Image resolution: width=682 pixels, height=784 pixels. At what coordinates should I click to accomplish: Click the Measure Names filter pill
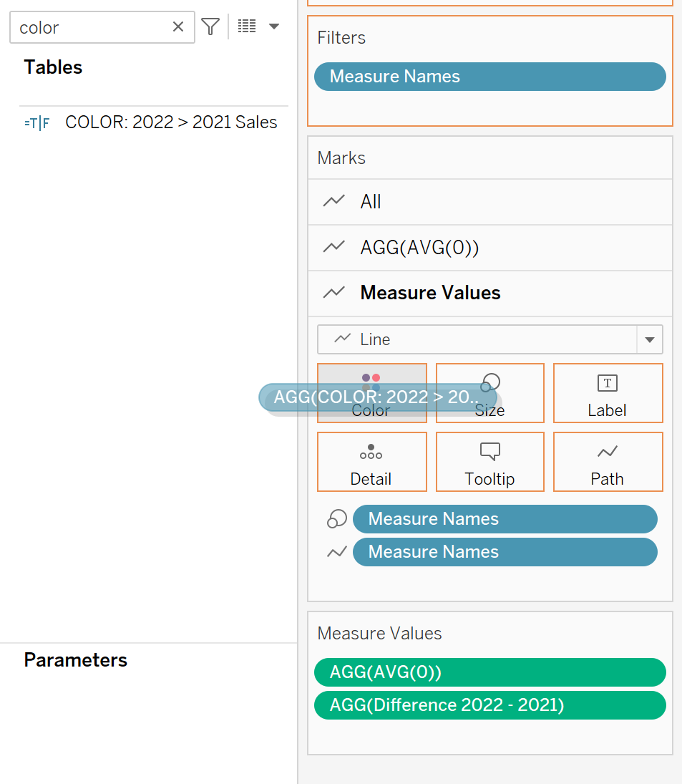point(489,77)
